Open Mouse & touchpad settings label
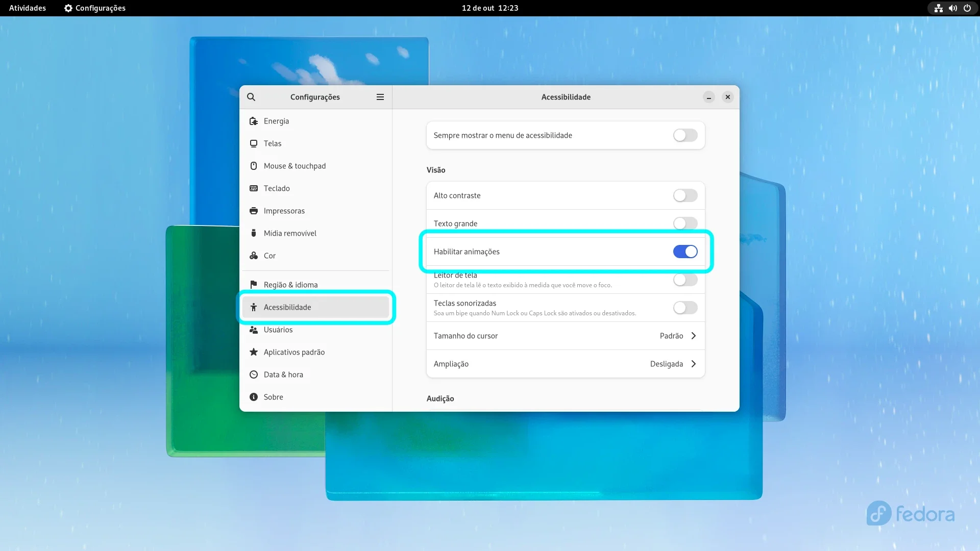Screen dimensions: 980x551 [x=295, y=166]
